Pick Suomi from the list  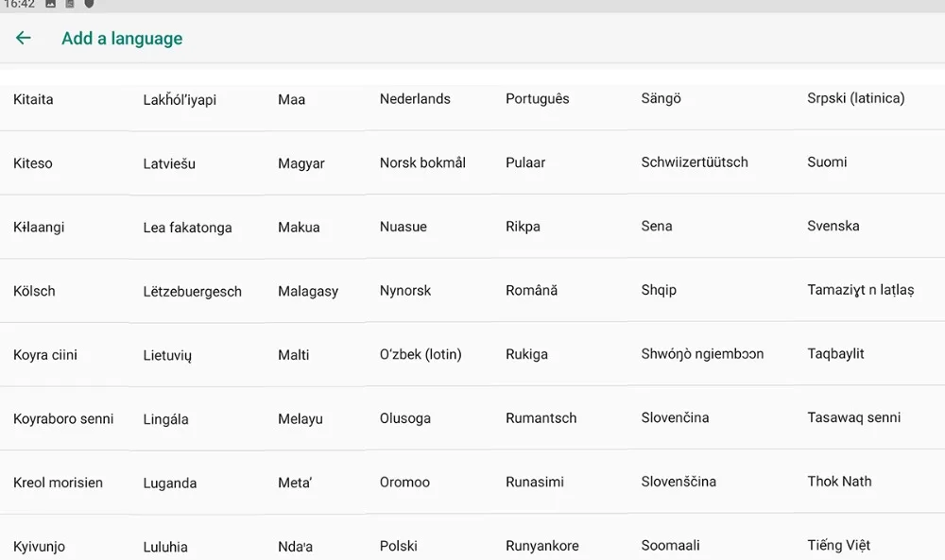click(827, 162)
